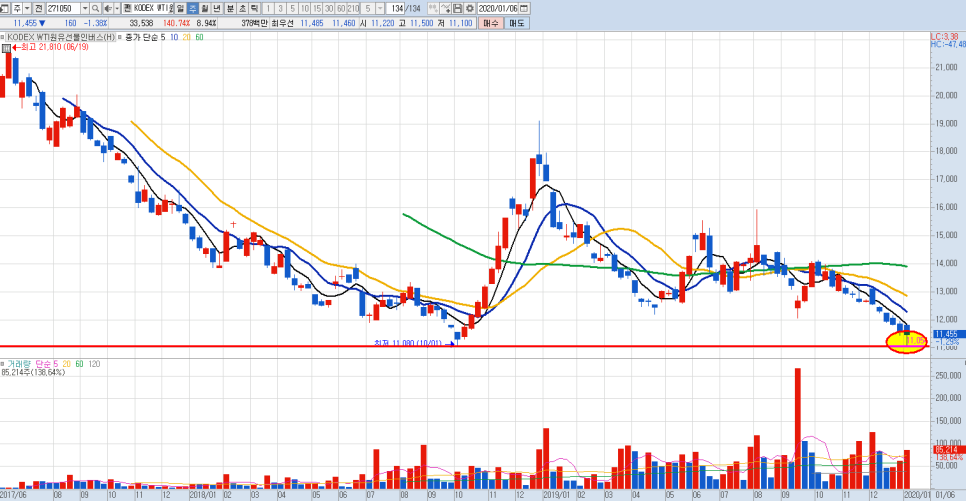Click the small square before price chart legend
The height and width of the screenshot is (501, 966).
2,37
